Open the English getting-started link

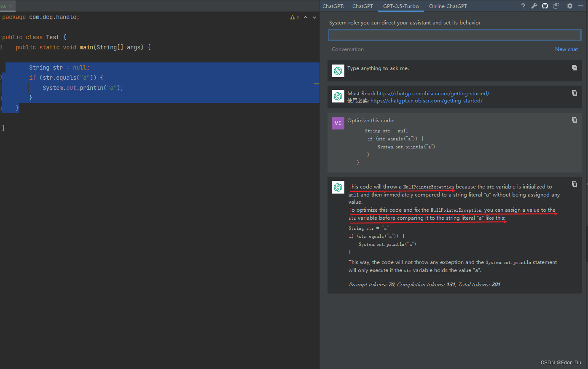click(x=433, y=94)
